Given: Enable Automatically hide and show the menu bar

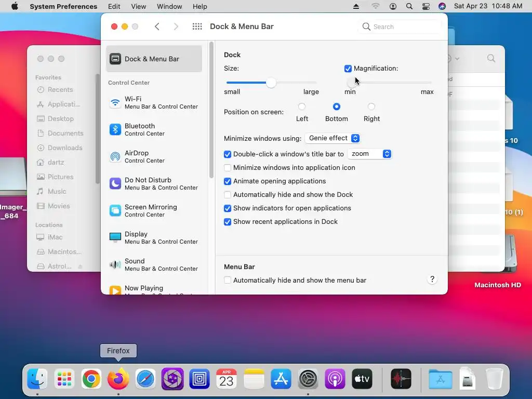Looking at the screenshot, I should tap(228, 280).
